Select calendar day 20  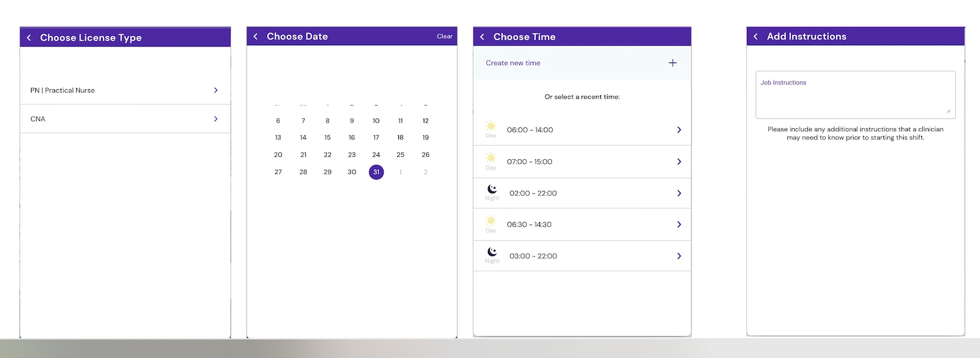[278, 155]
